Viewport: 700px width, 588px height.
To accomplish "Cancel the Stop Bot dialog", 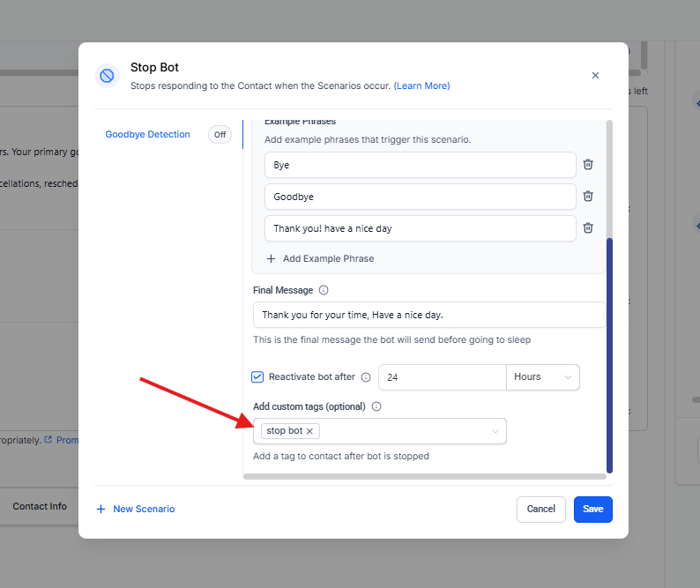I will coord(540,509).
